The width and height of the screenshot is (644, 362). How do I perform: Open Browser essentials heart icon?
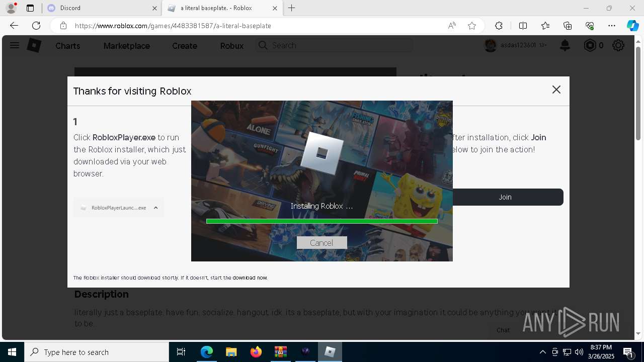[590, 26]
